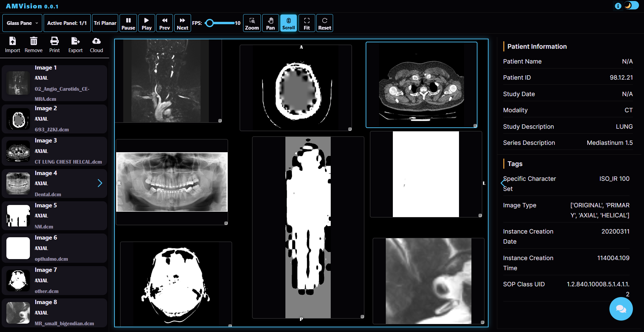The image size is (644, 332).
Task: Select Image 8 MR_small_bigendian.dcm thumbnail
Action: point(18,313)
